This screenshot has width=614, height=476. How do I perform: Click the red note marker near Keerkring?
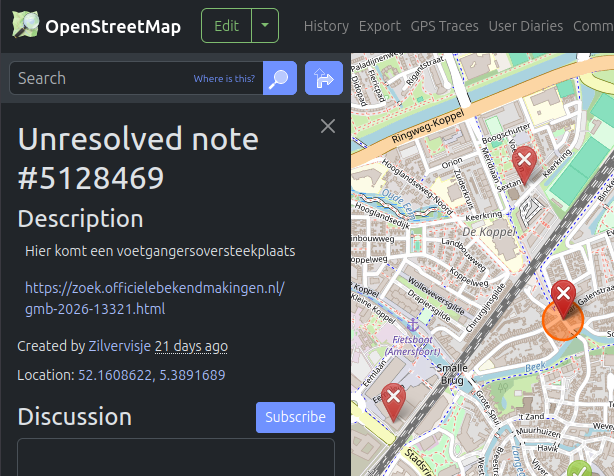[x=523, y=159]
